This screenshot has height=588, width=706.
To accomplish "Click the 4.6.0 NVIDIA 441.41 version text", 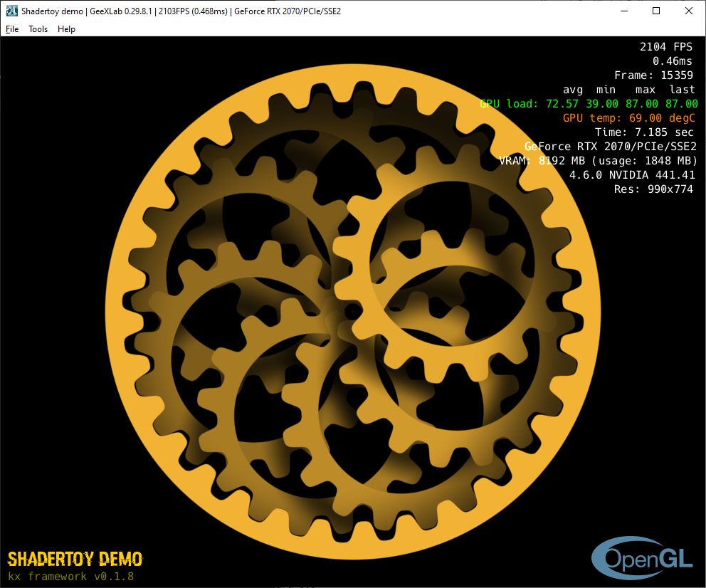I will click(632, 174).
